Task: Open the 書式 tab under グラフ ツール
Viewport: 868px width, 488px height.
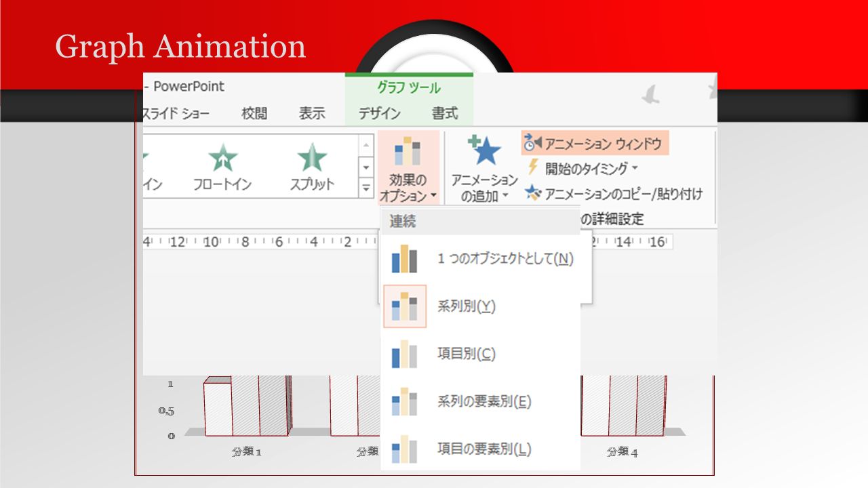Action: coord(445,114)
